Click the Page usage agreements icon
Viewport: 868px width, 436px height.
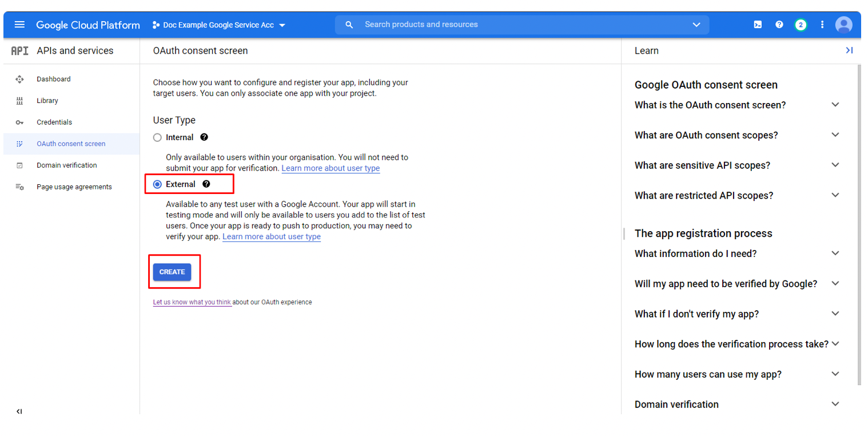pyautogui.click(x=19, y=187)
